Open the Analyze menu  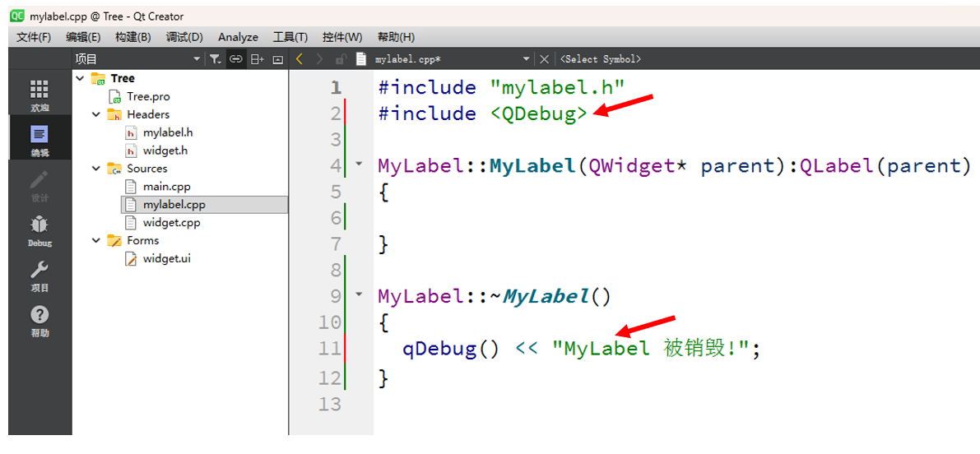(238, 37)
